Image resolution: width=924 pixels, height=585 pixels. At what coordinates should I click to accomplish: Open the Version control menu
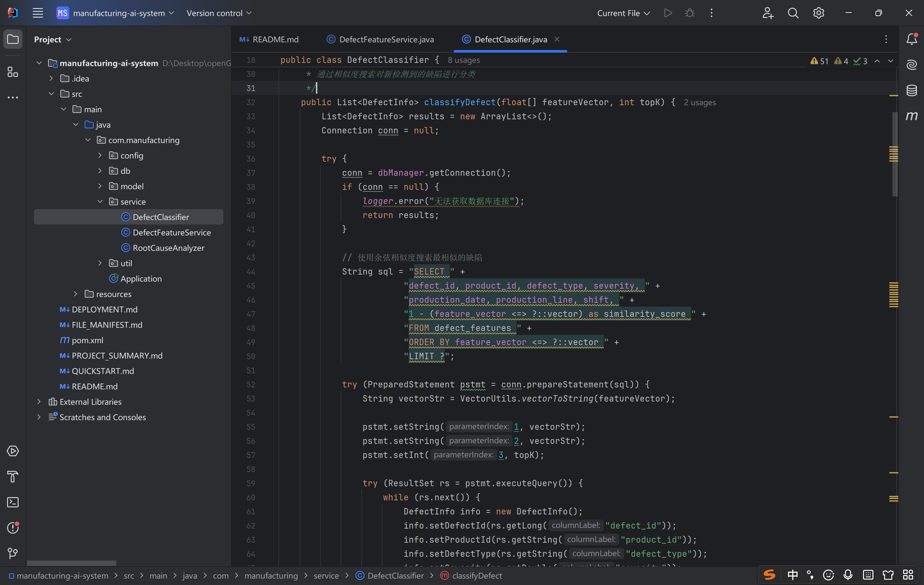tap(219, 13)
